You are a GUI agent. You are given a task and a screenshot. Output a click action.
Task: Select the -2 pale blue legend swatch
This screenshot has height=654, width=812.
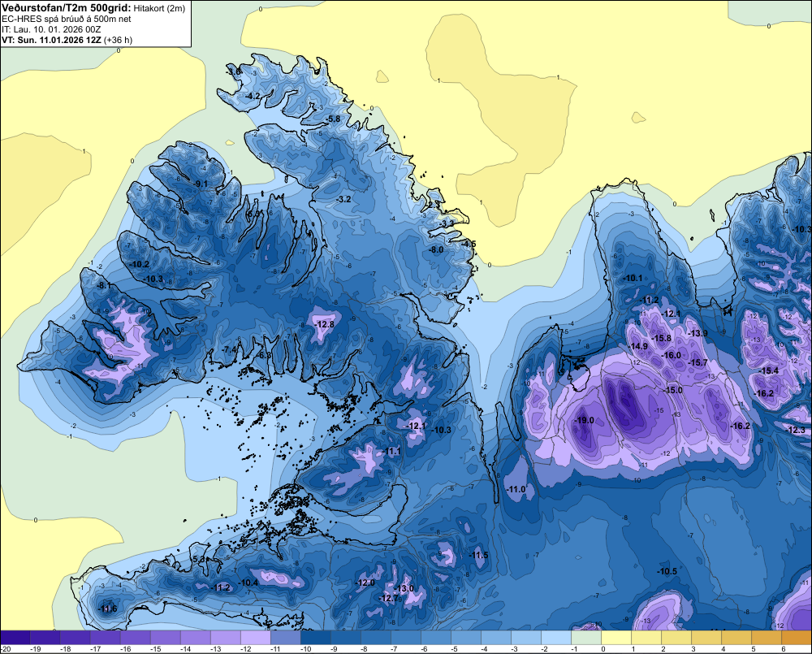coord(556,637)
